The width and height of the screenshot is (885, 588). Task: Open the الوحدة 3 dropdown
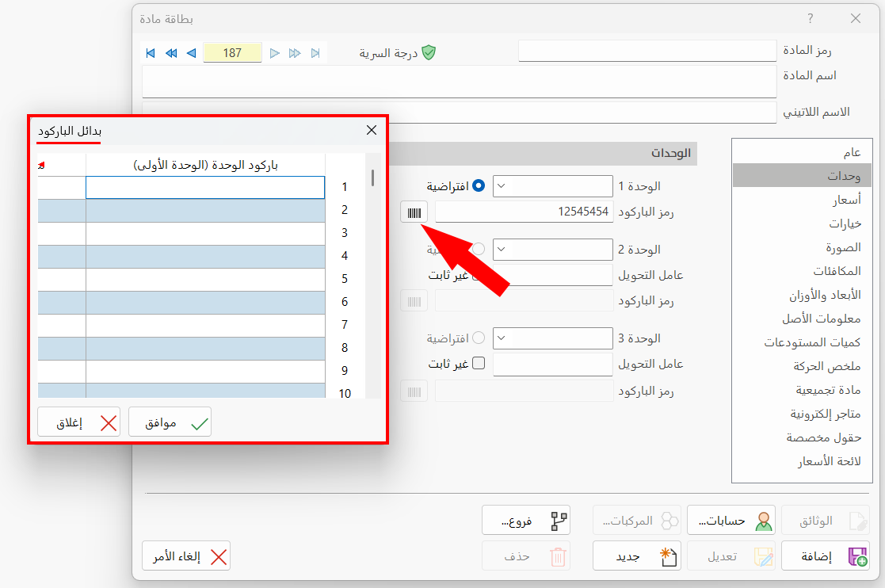(552, 338)
